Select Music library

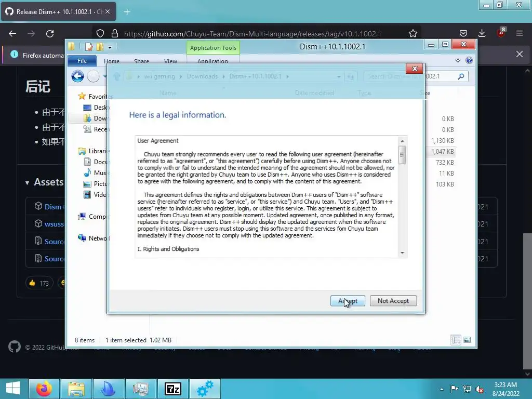96,172
